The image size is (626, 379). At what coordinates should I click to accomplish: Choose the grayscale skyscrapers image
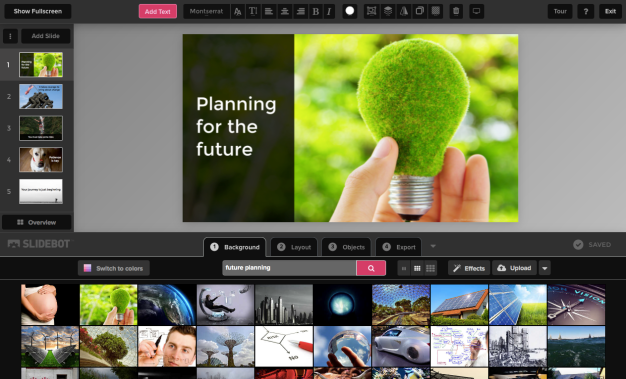pyautogui.click(x=284, y=304)
